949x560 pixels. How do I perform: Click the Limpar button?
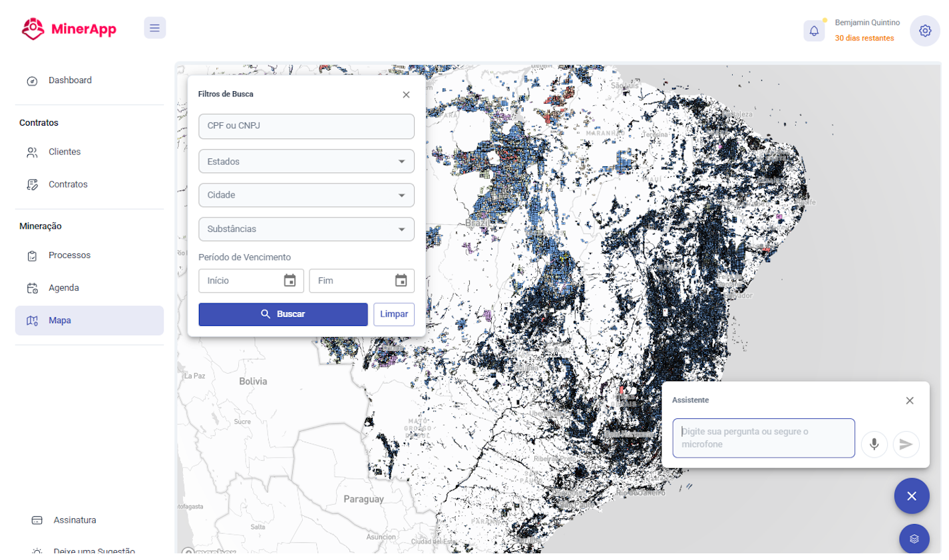(x=394, y=314)
